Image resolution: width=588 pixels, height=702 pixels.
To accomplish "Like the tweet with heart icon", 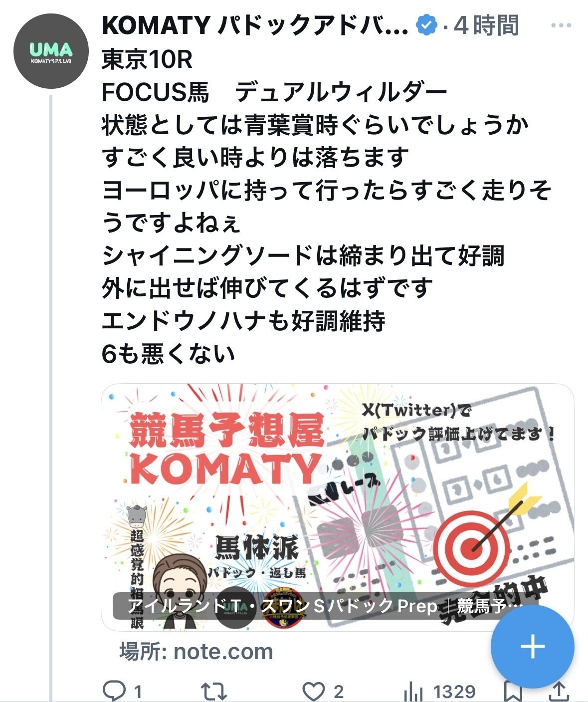I will (x=314, y=691).
